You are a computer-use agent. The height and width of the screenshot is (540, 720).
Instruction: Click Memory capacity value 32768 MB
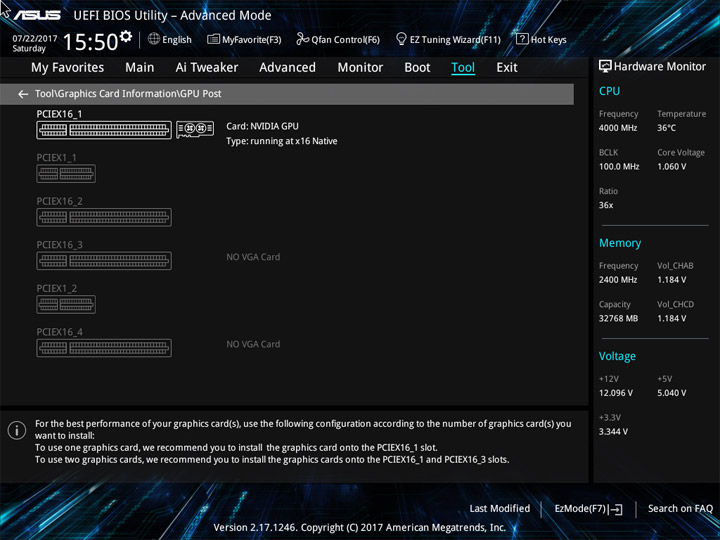pyautogui.click(x=618, y=318)
